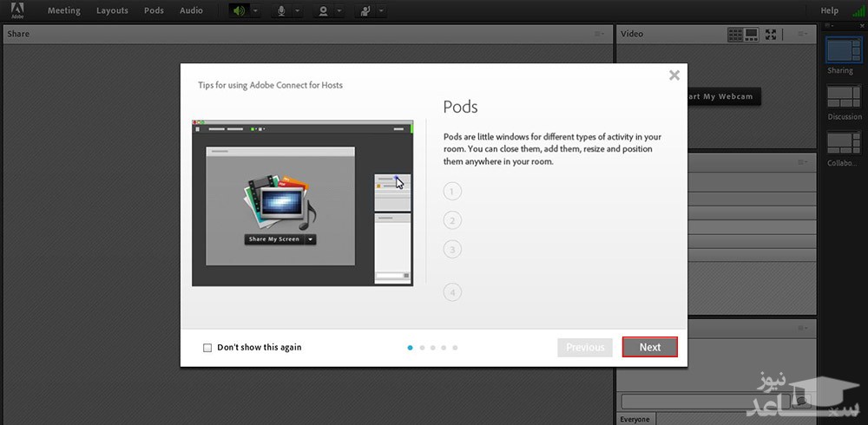Toggle the green speaker audio icon

pyautogui.click(x=238, y=11)
